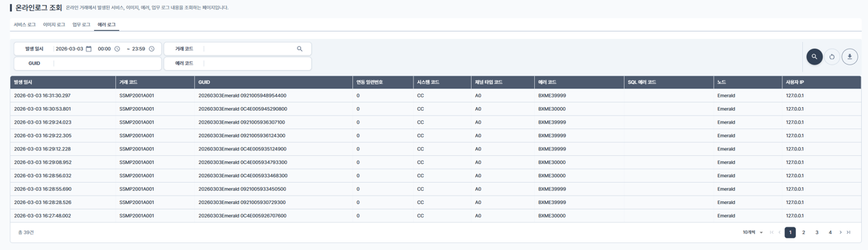Click the reset filters circular-arrow icon

tap(832, 57)
